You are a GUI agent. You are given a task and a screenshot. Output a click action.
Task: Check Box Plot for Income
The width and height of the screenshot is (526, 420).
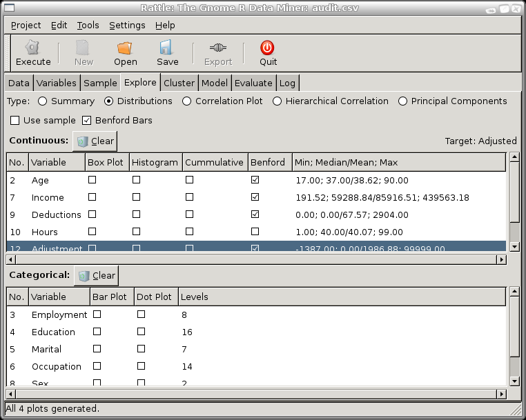[92, 197]
